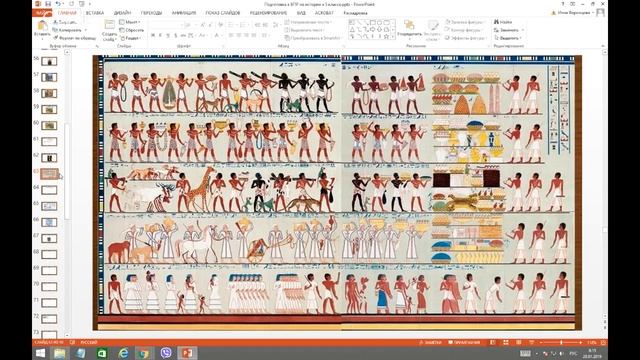This screenshot has width=640, height=360.
Task: Click the star shape in shapes gallery
Action: tap(386, 37)
